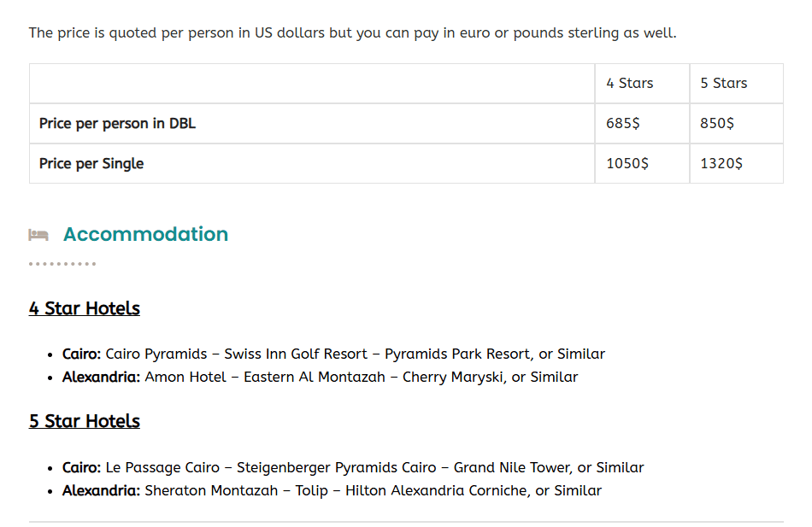The width and height of the screenshot is (812, 527).
Task: Click the 5 Stars column header
Action: pos(723,83)
